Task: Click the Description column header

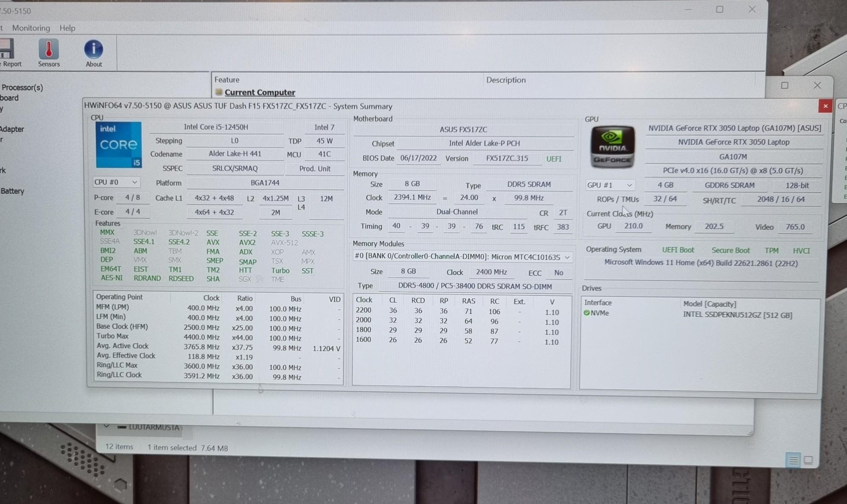Action: pyautogui.click(x=506, y=80)
